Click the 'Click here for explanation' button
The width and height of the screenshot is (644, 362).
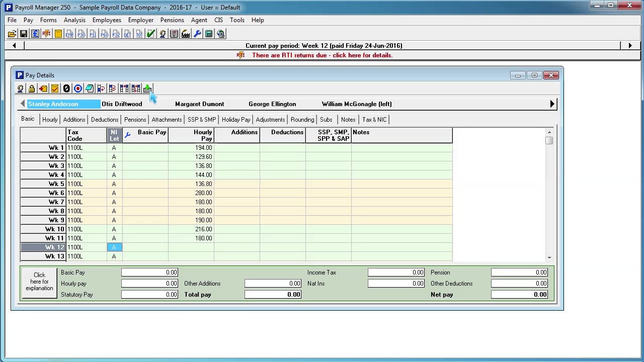[x=39, y=282]
